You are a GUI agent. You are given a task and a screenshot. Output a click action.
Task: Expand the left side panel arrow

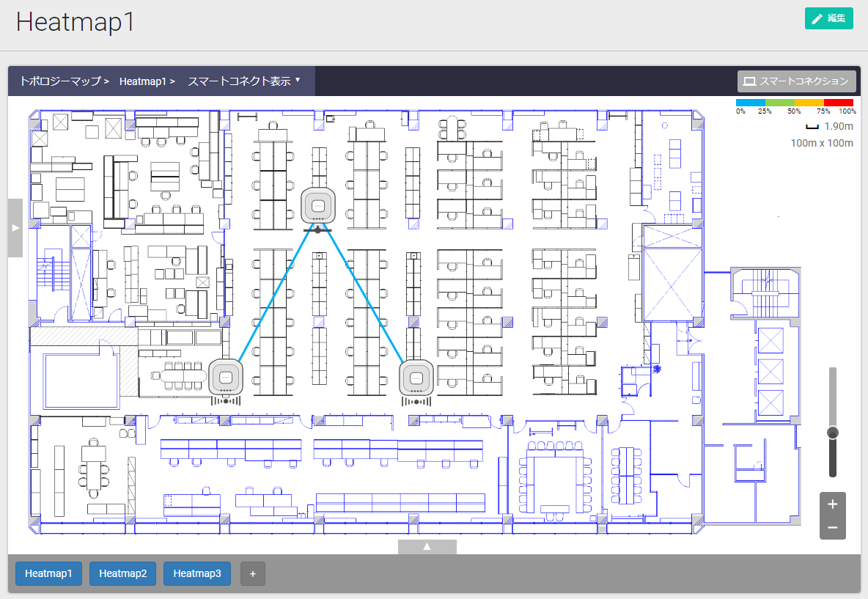[x=15, y=228]
